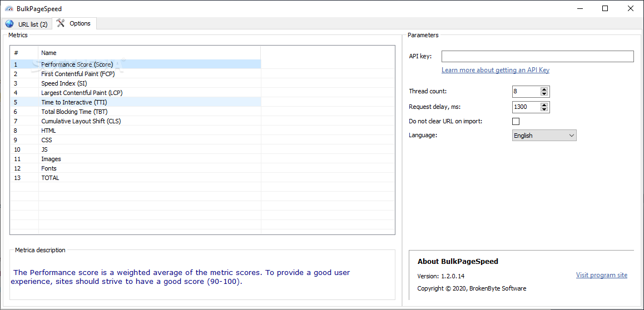Select Speed Index (SI) row
This screenshot has width=644, height=310.
(x=136, y=83)
